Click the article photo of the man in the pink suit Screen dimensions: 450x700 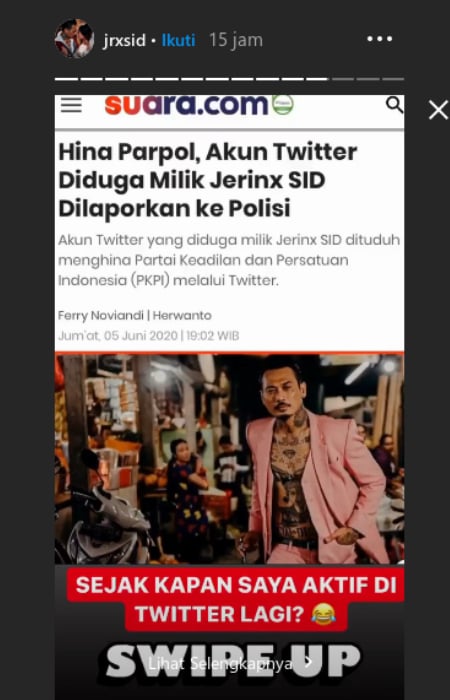pos(229,458)
